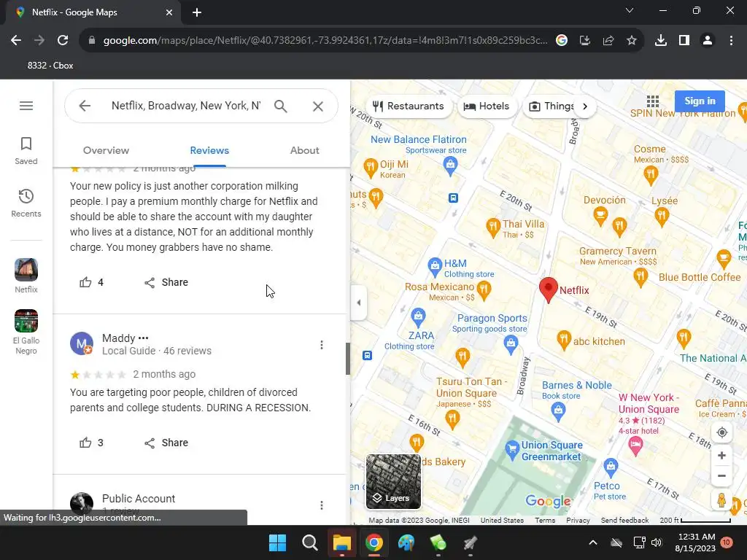Show your location on map
The width and height of the screenshot is (747, 560).
coord(721,432)
